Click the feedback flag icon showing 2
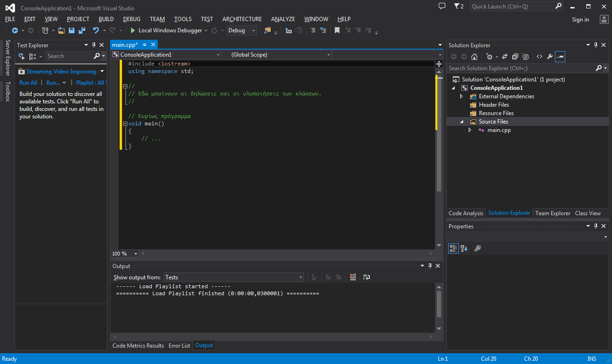 (x=459, y=6)
